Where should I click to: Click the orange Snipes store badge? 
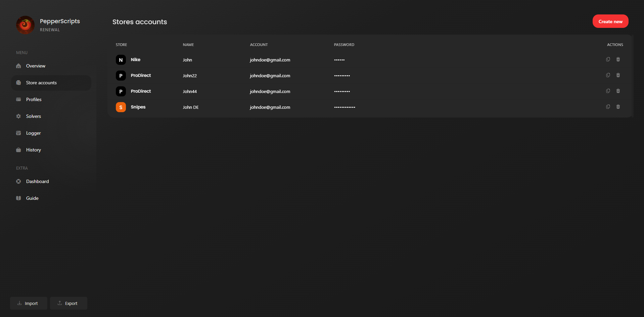click(121, 107)
